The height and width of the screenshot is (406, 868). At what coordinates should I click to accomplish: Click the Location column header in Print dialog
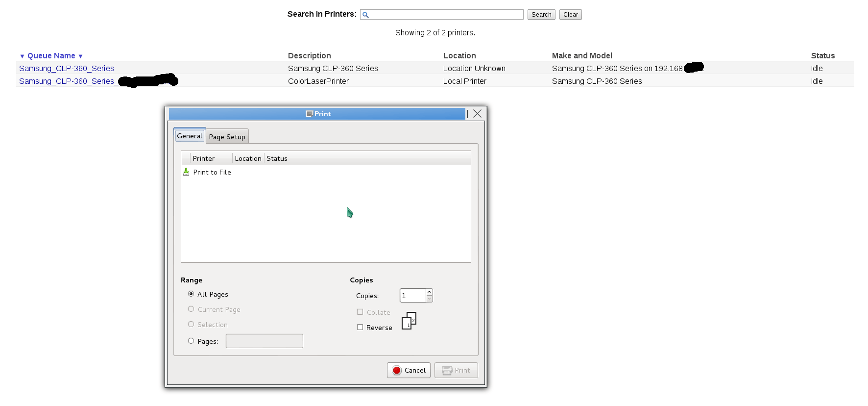[248, 158]
